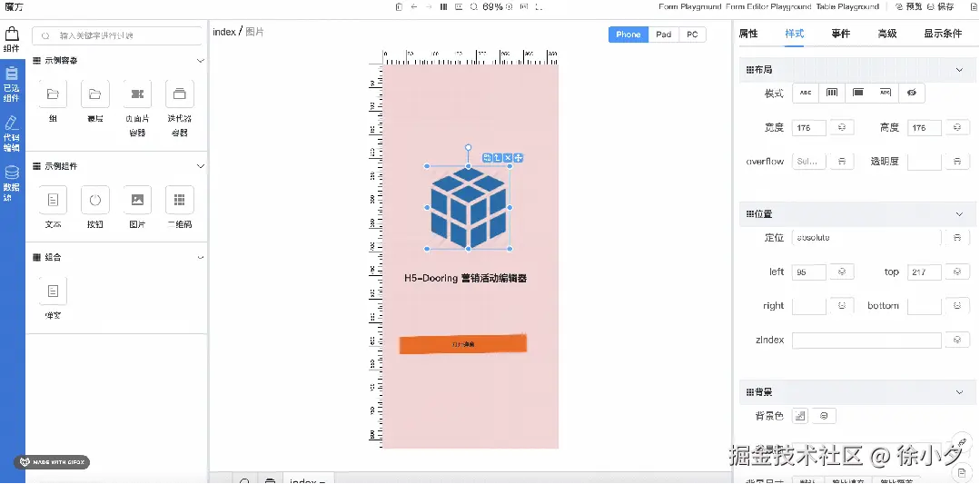Click the clipboard icon in top toolbar
Screen dimensions: 980x484
click(x=399, y=7)
